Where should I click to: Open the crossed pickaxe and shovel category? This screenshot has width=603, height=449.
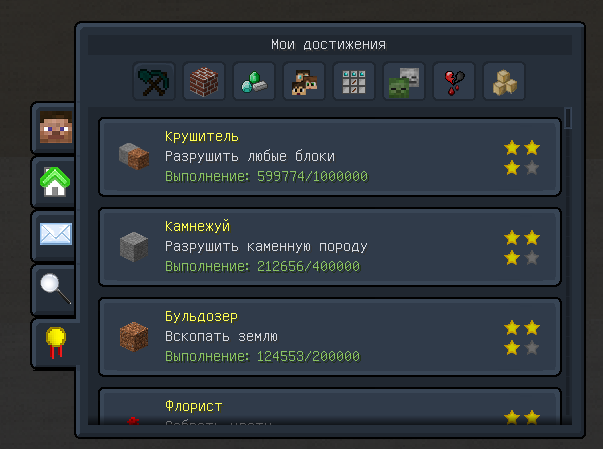(x=154, y=81)
